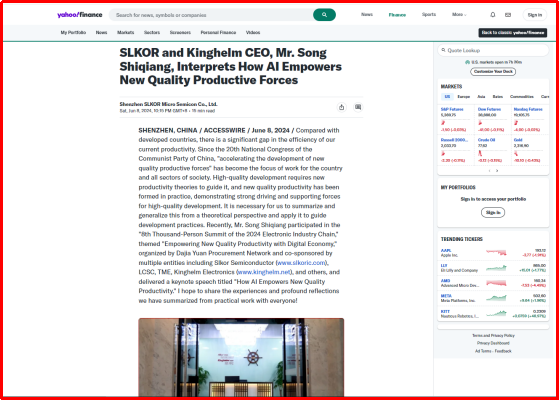This screenshot has width=560, height=401.
Task: Open AMD trending ticker link
Action: (445, 281)
